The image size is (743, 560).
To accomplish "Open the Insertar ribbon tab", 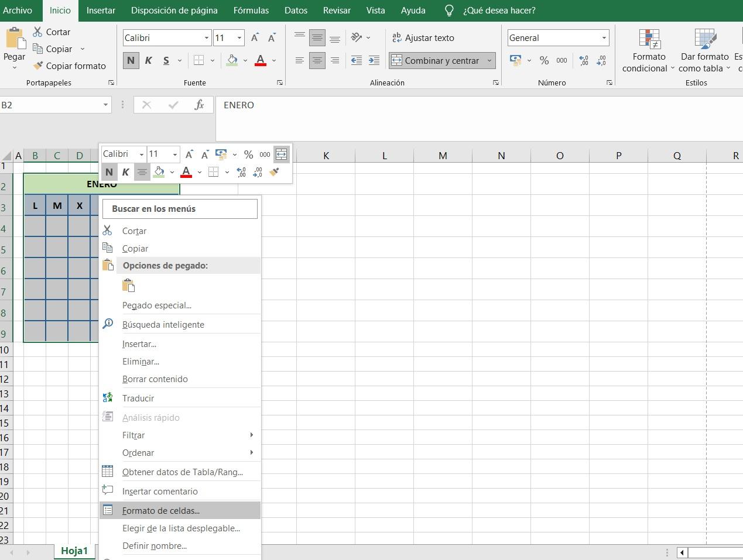I will click(101, 11).
